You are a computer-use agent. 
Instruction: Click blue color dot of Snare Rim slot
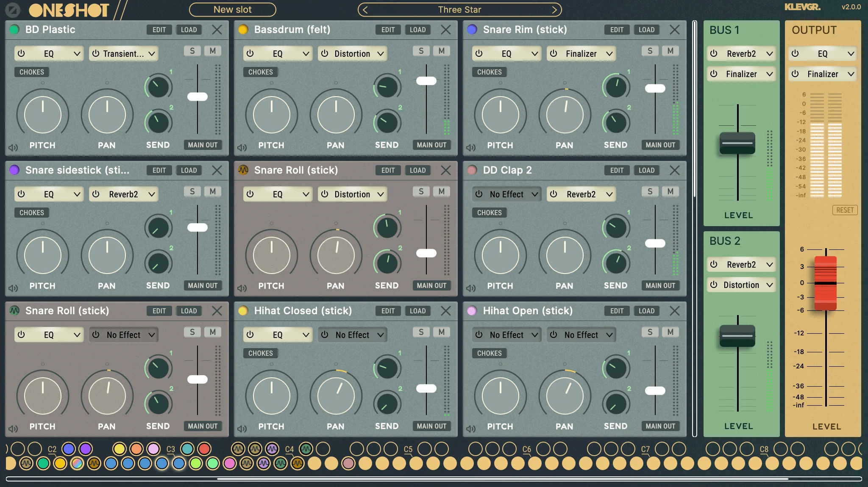click(x=472, y=29)
